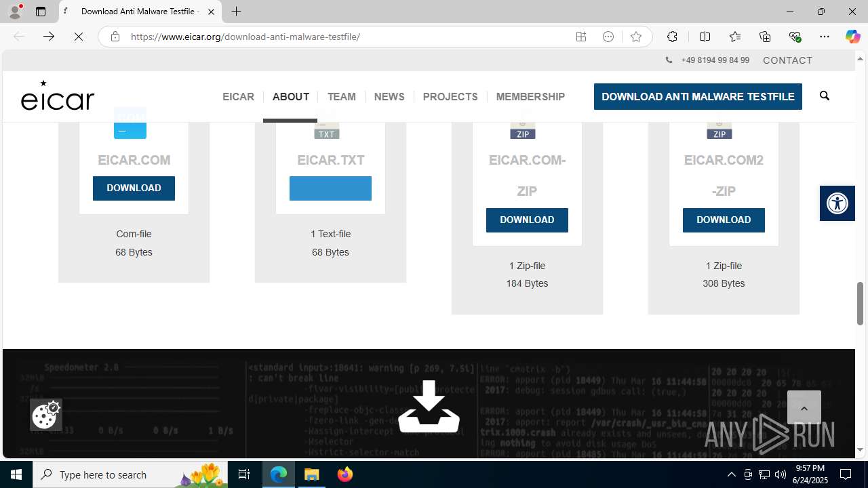
Task: Open Edge Settings and more menu
Action: (825, 37)
